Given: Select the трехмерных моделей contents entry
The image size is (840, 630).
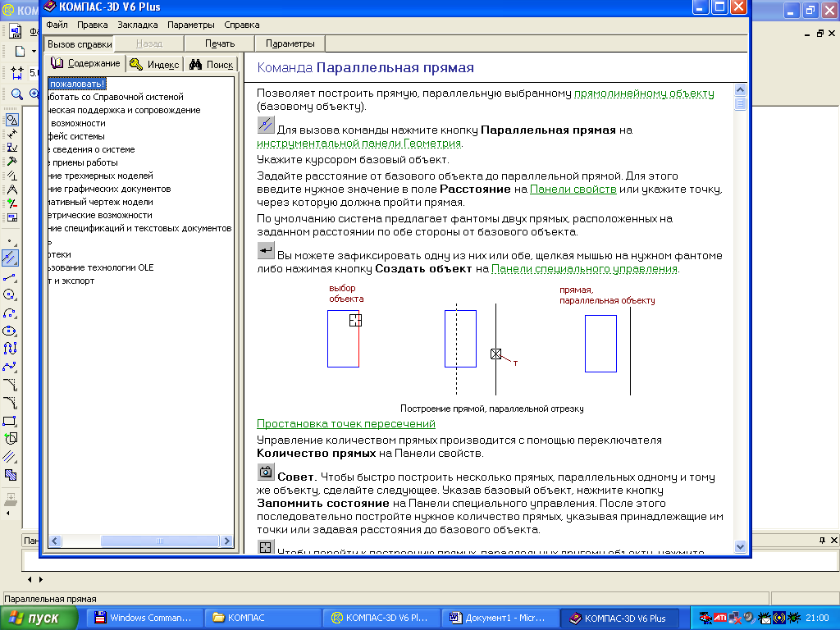Looking at the screenshot, I should [x=101, y=176].
